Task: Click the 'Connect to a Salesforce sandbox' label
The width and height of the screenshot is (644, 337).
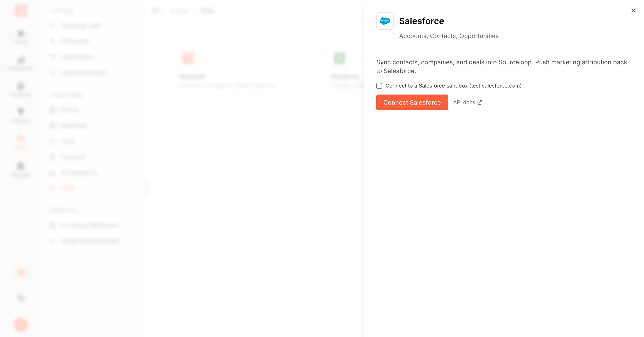Action: click(x=453, y=86)
